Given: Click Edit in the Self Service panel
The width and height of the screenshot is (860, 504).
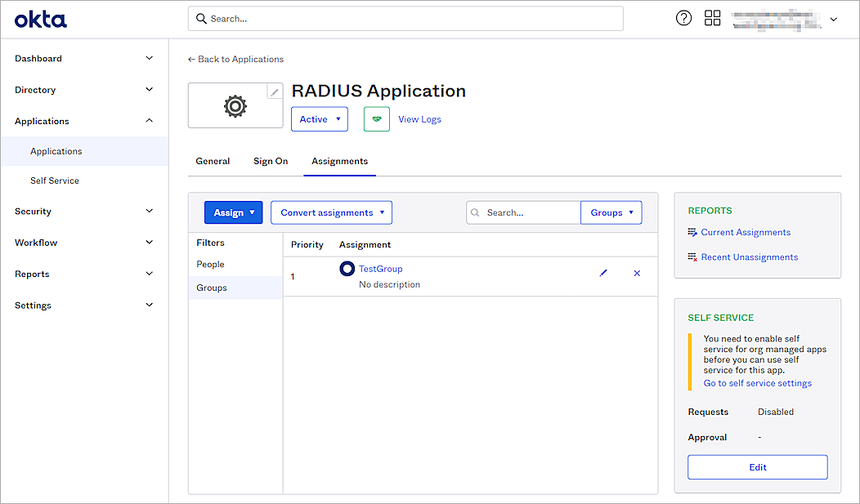Looking at the screenshot, I should tap(757, 466).
